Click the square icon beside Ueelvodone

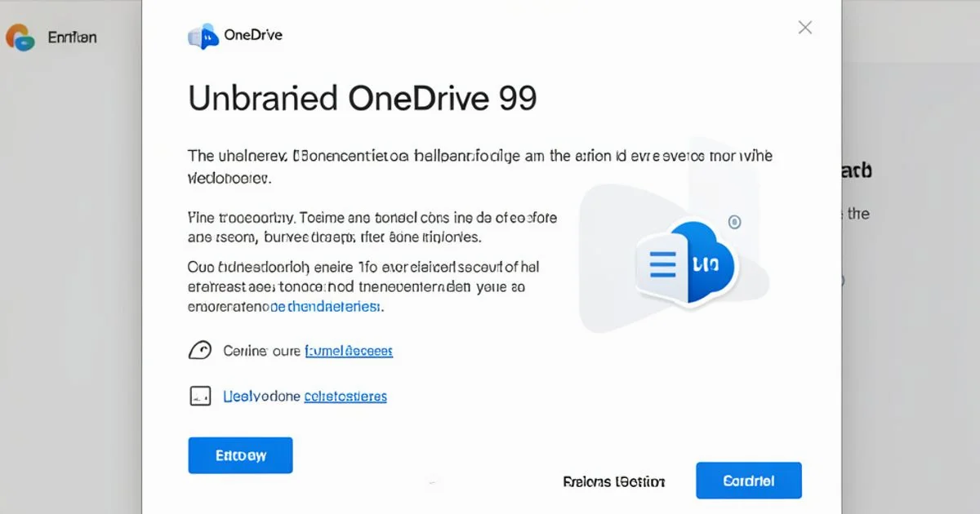click(x=200, y=397)
